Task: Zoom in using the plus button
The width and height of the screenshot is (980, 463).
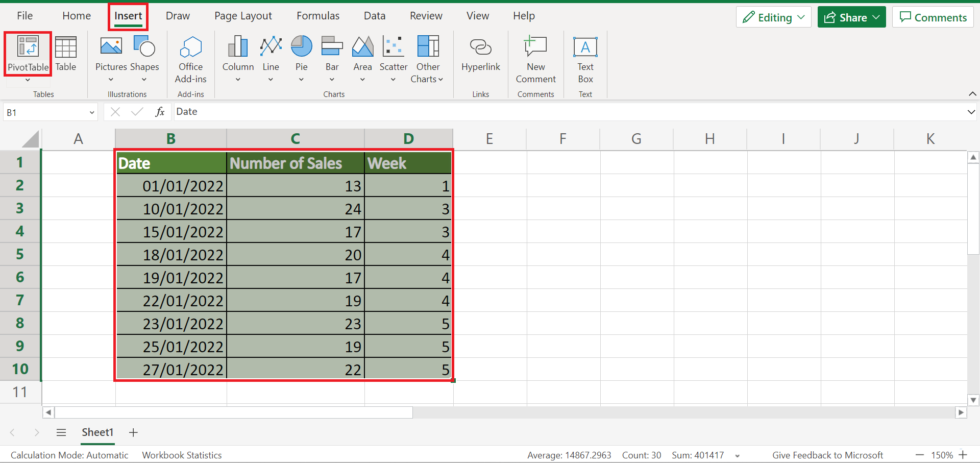Action: [963, 455]
